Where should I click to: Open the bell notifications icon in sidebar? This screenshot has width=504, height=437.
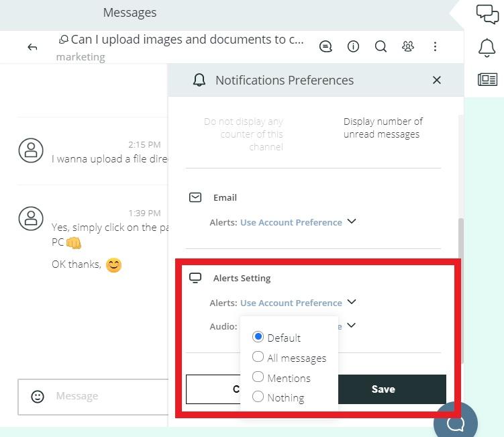(x=487, y=48)
